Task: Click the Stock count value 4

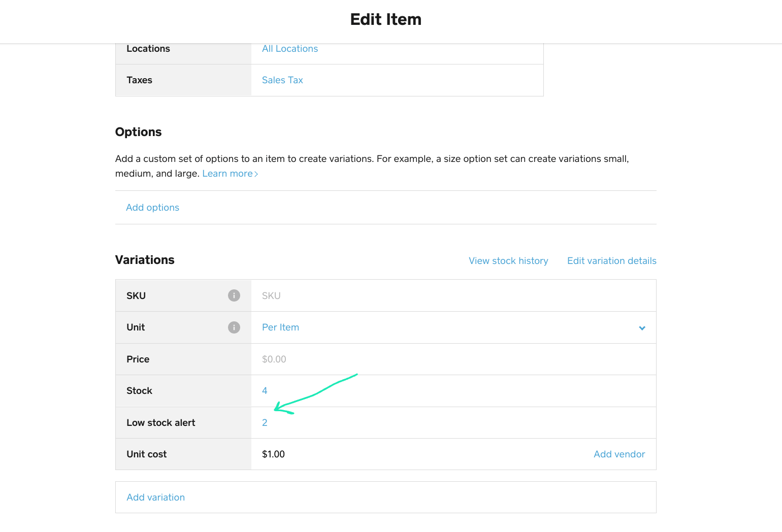Action: tap(265, 391)
